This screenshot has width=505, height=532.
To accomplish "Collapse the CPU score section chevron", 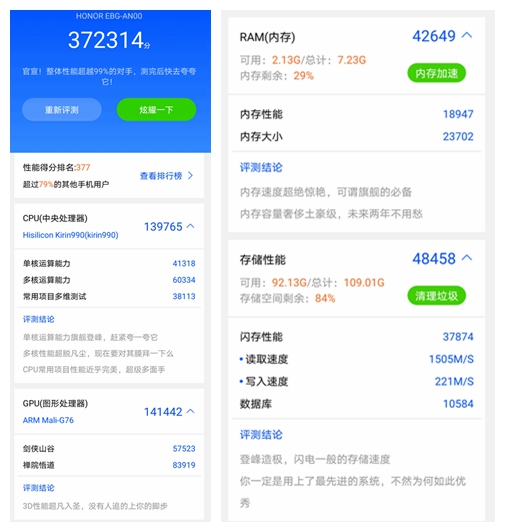I will (191, 226).
